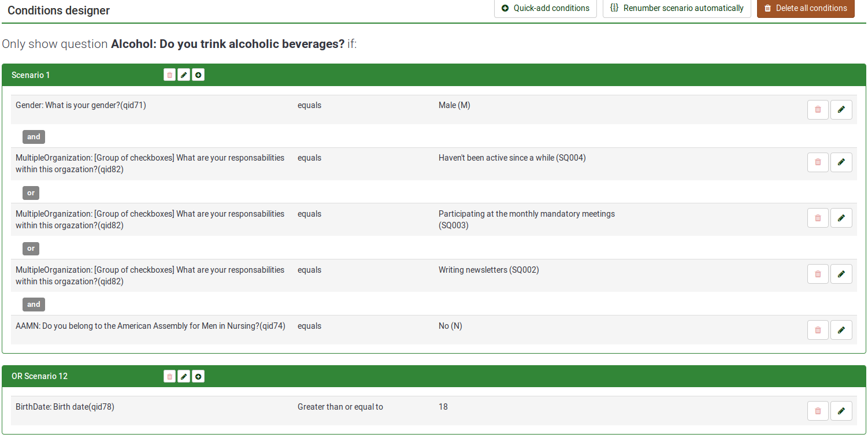Delete the BirthDate greater than 18 condition

tap(818, 411)
